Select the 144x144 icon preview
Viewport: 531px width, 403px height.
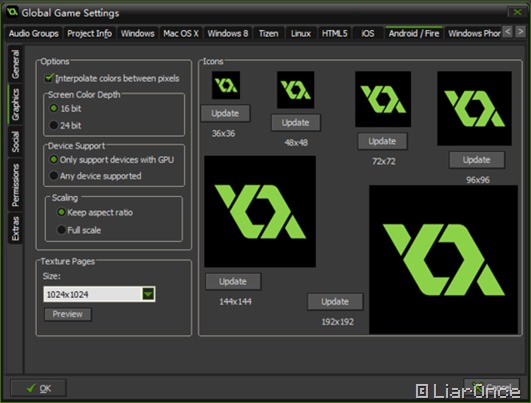[x=260, y=212]
